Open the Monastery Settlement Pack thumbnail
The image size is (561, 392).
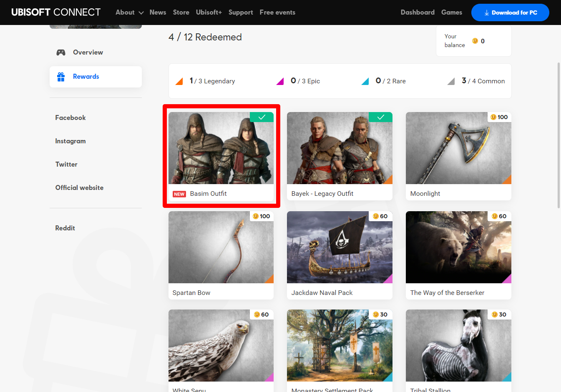tap(340, 346)
